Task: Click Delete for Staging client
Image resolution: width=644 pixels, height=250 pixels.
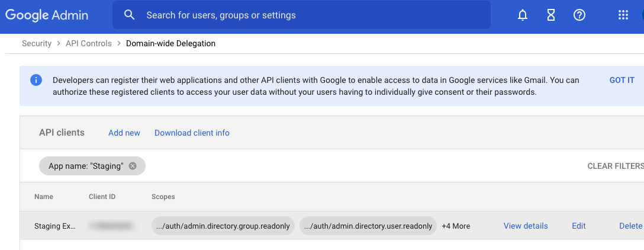Action: 630,226
